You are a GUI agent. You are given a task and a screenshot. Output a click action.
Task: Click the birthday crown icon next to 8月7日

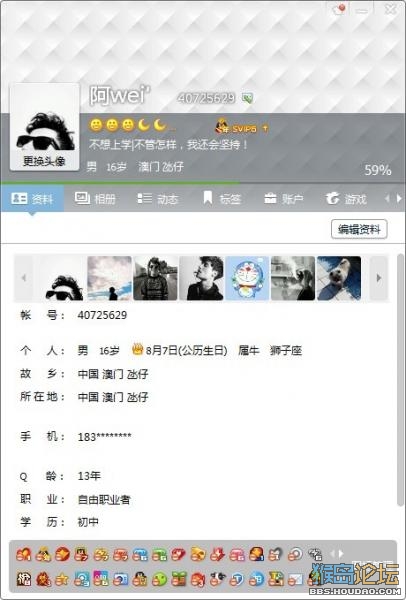[x=137, y=349]
